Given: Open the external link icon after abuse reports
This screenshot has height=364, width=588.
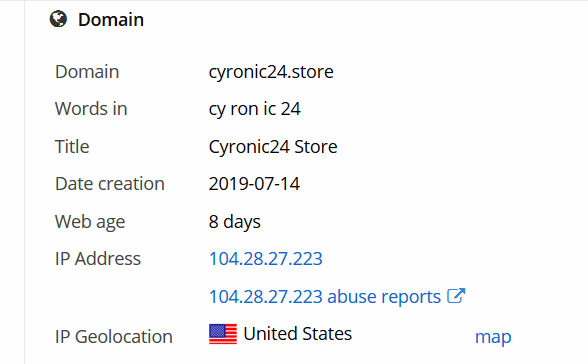Looking at the screenshot, I should 456,296.
